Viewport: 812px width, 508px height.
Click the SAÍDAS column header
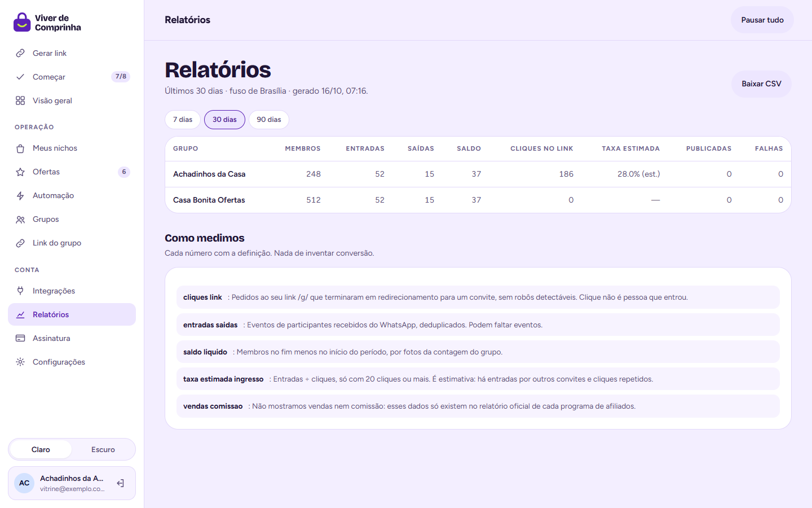[421, 148]
